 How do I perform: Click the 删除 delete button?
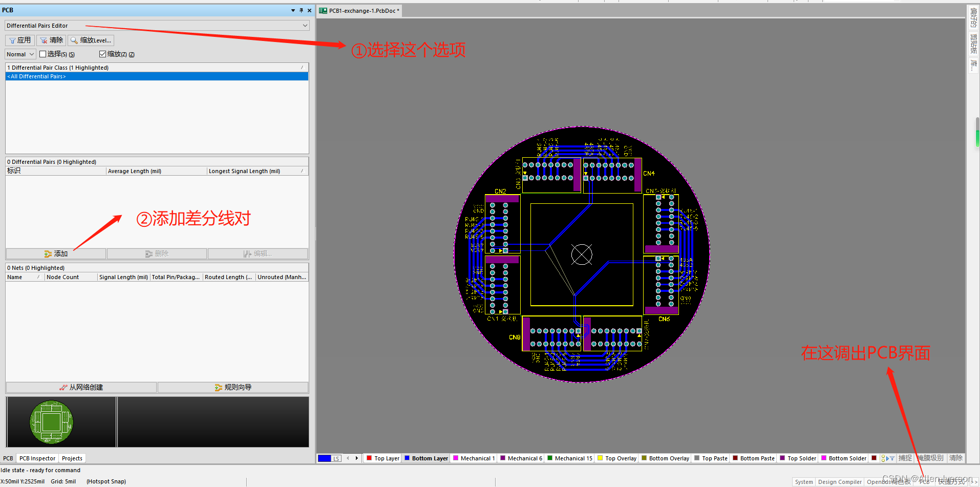coord(157,254)
